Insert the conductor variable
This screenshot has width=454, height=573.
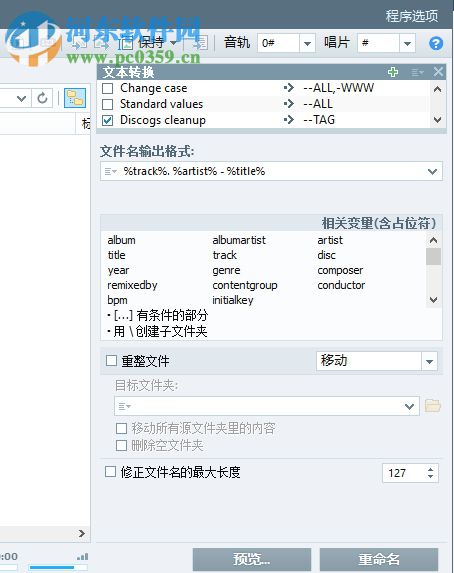tap(341, 285)
